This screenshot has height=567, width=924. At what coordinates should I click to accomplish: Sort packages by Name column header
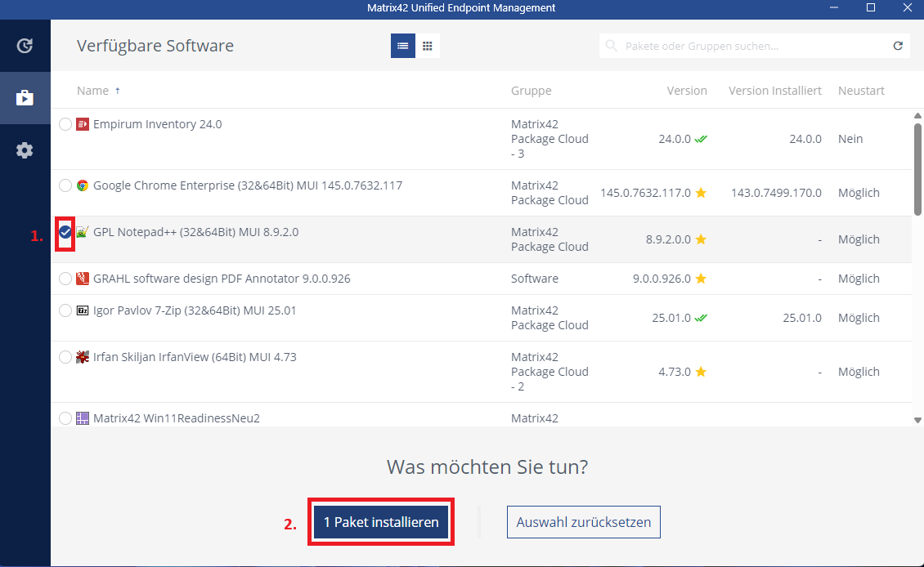coord(92,91)
